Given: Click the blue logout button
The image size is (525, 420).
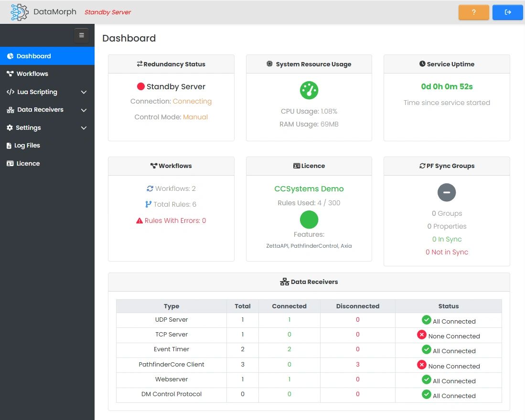Looking at the screenshot, I should pos(507,12).
